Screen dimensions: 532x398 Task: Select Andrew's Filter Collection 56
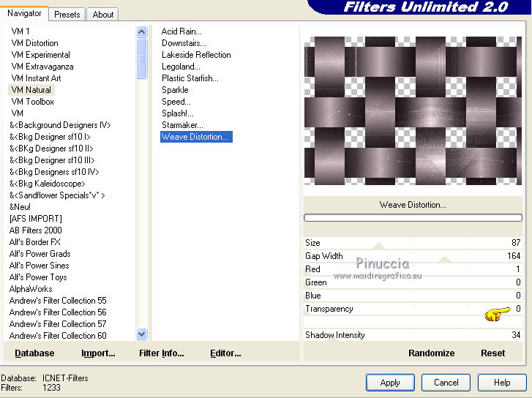pyautogui.click(x=58, y=312)
